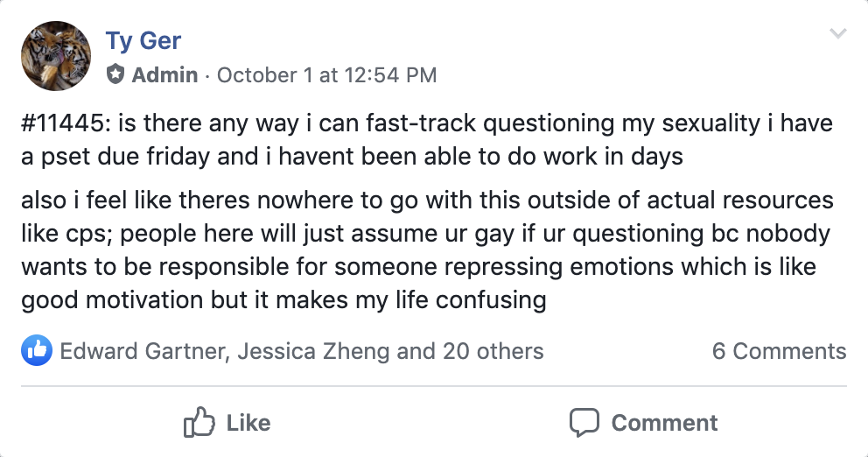Open the October 1 at 12:54 PM timestamp
Image resolution: width=868 pixels, height=457 pixels.
point(326,75)
